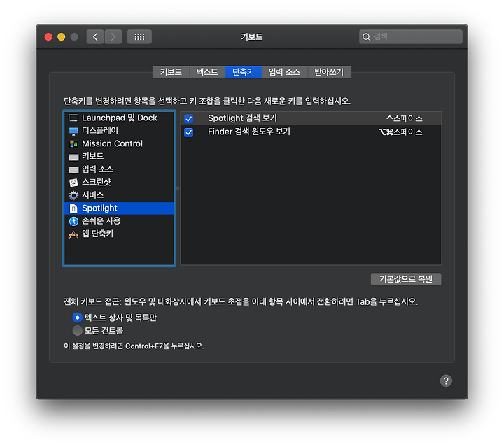Viewport: 504px width, 447px height.
Task: Select Launchpad 및 Dock in list
Action: coord(119,118)
